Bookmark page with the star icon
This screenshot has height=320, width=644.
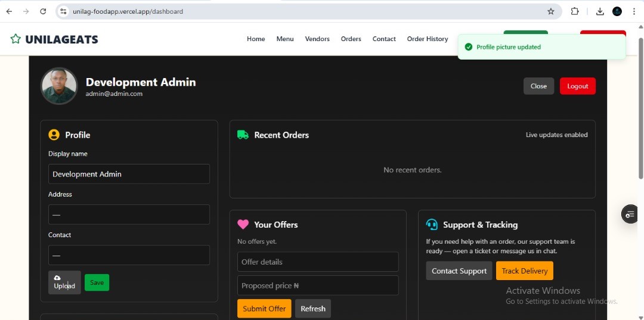[x=550, y=11]
